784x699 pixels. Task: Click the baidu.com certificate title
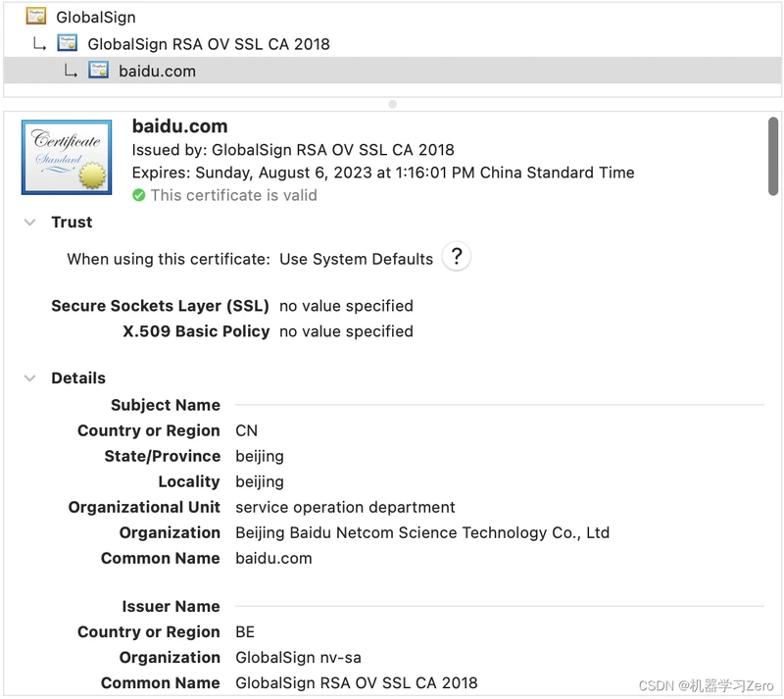tap(180, 126)
